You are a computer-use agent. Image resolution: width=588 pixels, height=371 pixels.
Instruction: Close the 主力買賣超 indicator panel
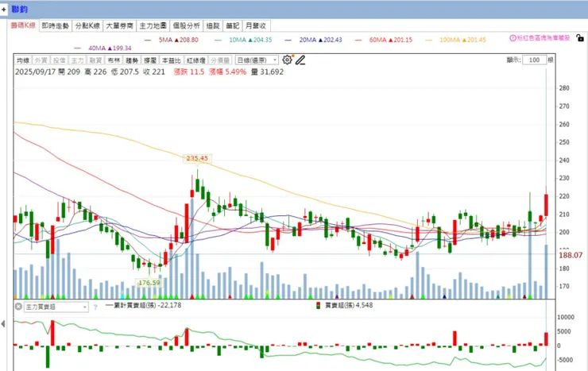point(18,307)
